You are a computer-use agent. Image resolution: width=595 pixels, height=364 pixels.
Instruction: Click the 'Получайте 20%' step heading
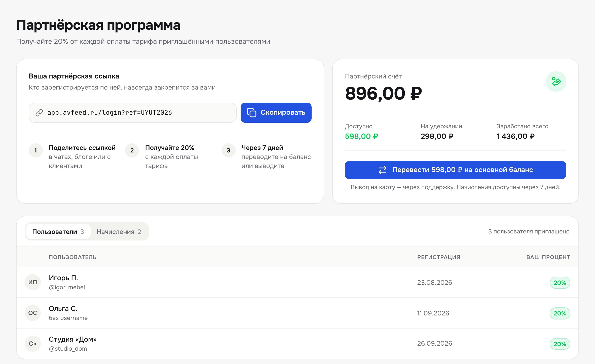(170, 148)
